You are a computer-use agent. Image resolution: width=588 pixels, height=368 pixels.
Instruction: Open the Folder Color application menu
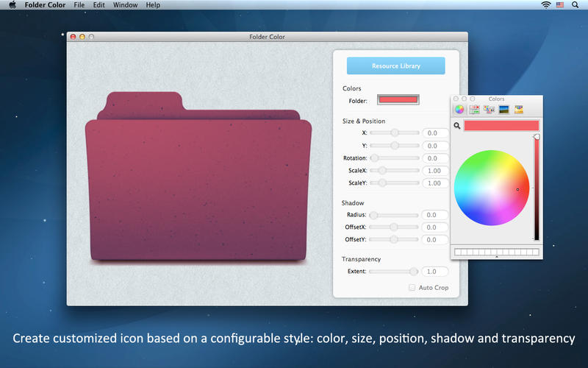click(45, 5)
